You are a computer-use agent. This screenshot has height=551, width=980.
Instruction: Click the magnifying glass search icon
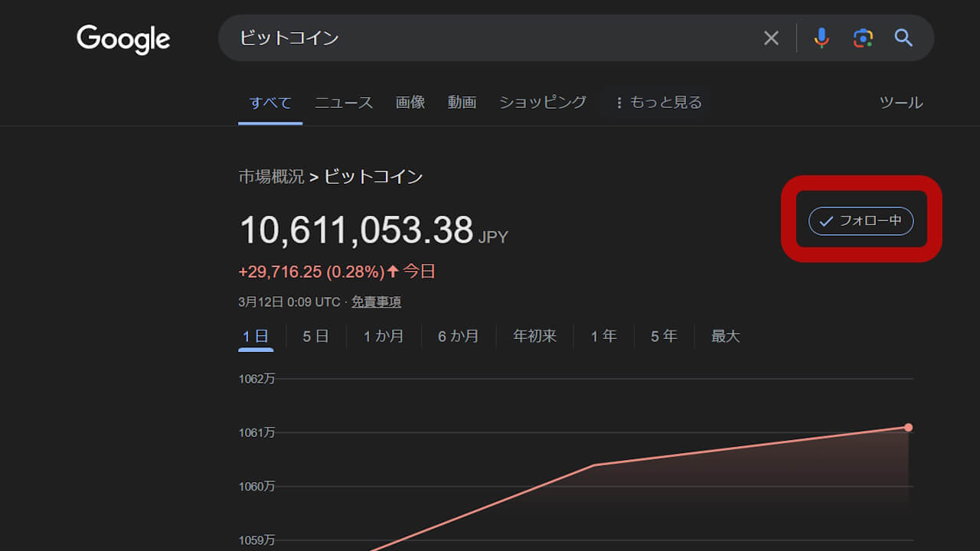click(x=903, y=38)
